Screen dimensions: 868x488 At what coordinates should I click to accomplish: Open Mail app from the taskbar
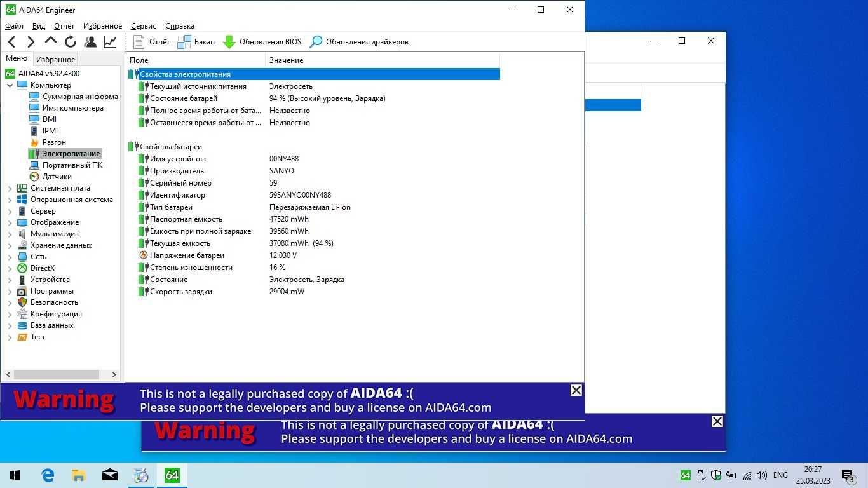tap(109, 475)
